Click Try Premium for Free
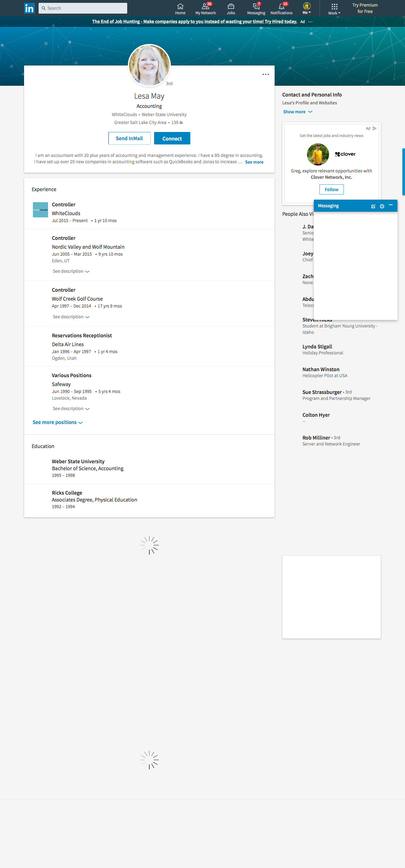The width and height of the screenshot is (405, 868). point(364,9)
